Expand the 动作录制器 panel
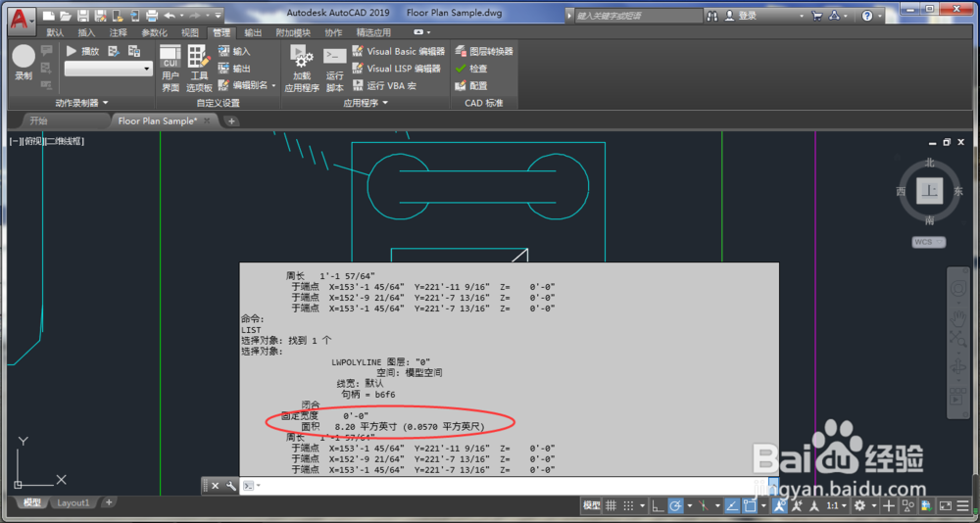 pos(82,103)
